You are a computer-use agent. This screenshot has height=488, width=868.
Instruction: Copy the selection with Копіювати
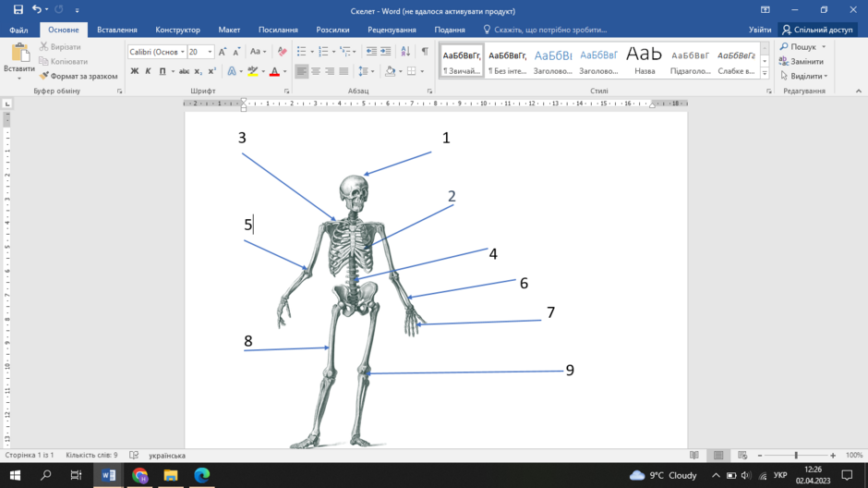coord(64,61)
